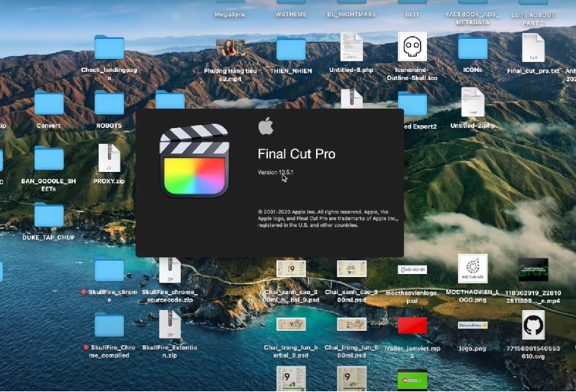Click the Apple logo in the About dialog
This screenshot has height=392, width=576.
click(x=266, y=126)
